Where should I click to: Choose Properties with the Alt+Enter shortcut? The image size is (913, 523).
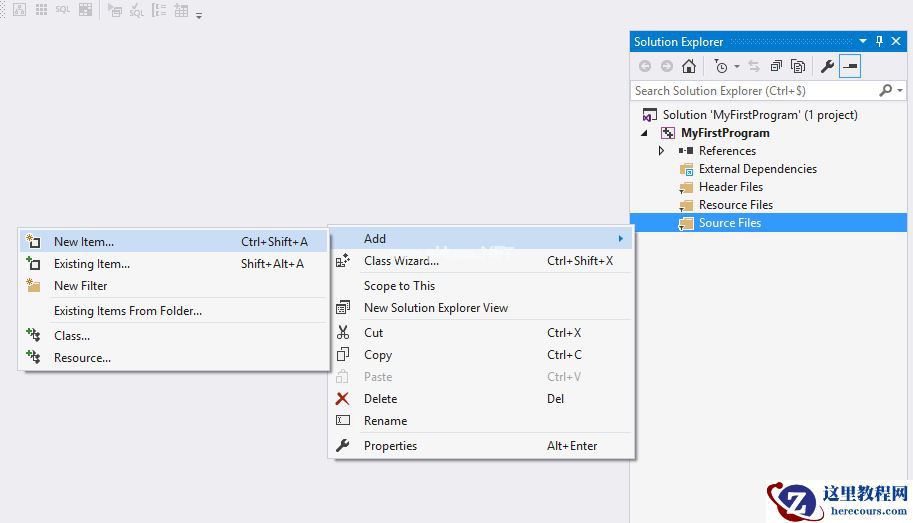tap(481, 446)
